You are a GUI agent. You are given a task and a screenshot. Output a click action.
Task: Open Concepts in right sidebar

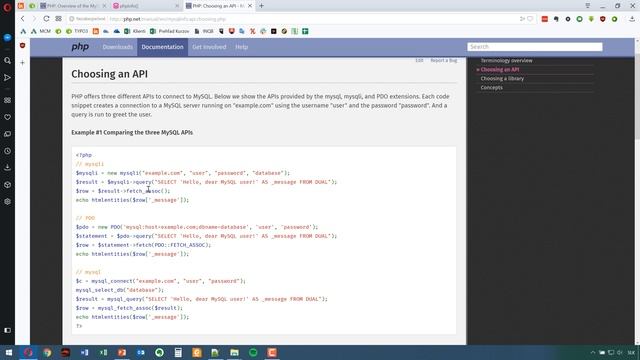tap(491, 87)
